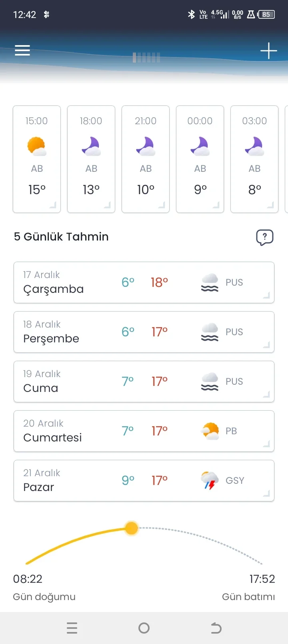Screen dimensions: 288x644
Task: Tap the sun position marker on arc
Action: pos(132,528)
